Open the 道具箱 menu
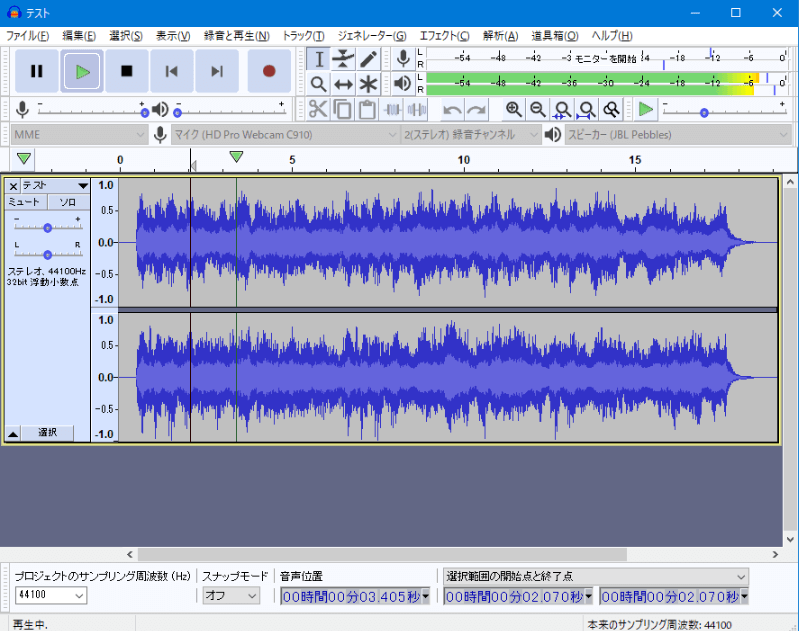 point(555,36)
